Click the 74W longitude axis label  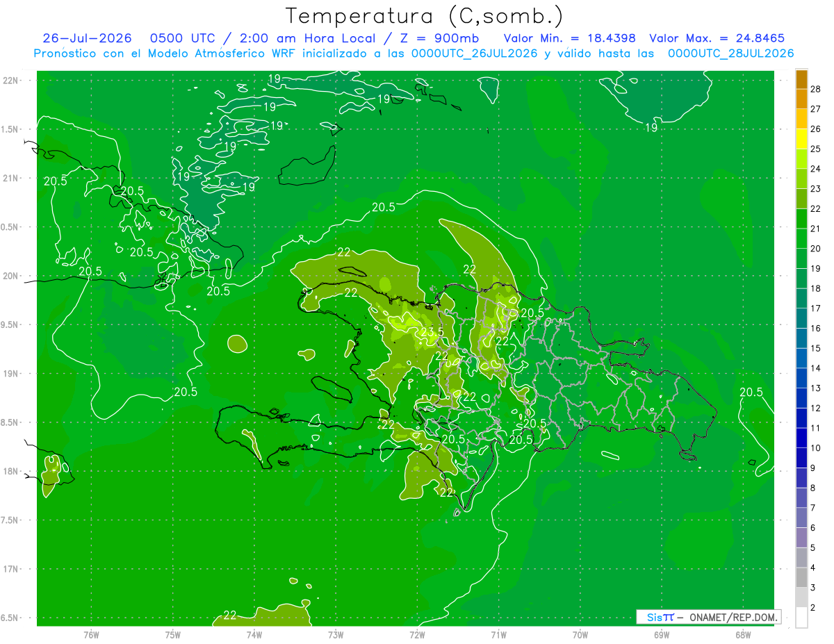point(254,634)
